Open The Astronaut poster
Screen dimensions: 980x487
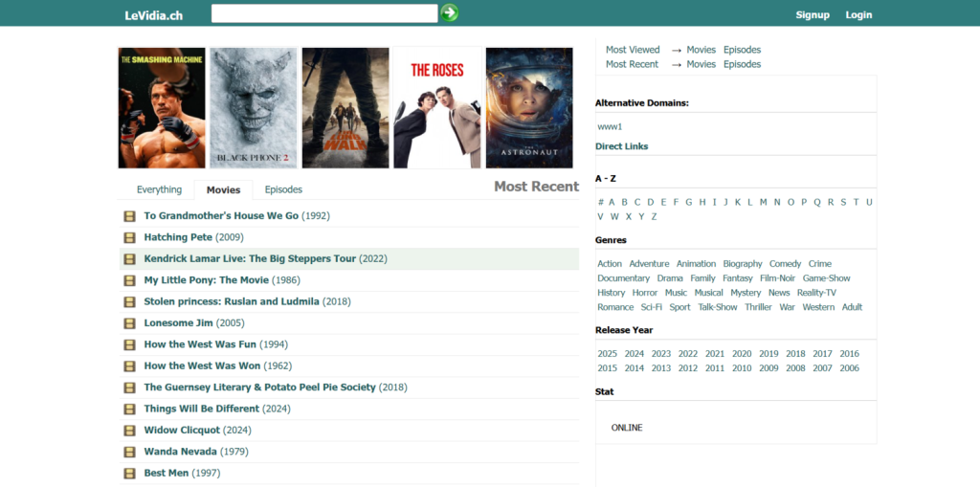(529, 107)
